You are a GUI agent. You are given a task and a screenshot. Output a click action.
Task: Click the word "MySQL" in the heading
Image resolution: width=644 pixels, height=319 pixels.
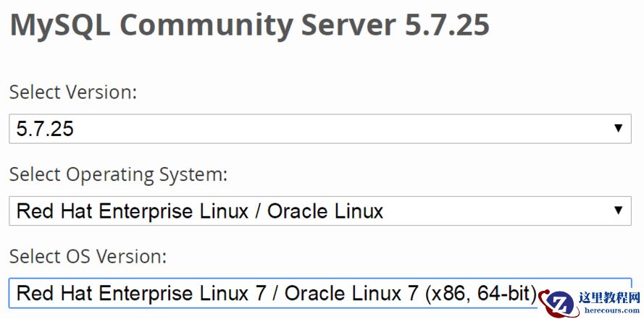pyautogui.click(x=60, y=26)
